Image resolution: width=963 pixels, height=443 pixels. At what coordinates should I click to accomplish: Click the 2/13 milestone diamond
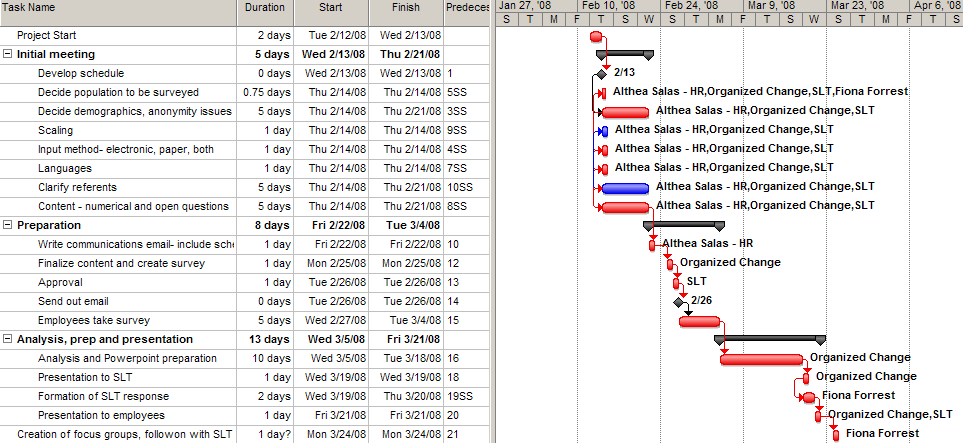pyautogui.click(x=601, y=74)
